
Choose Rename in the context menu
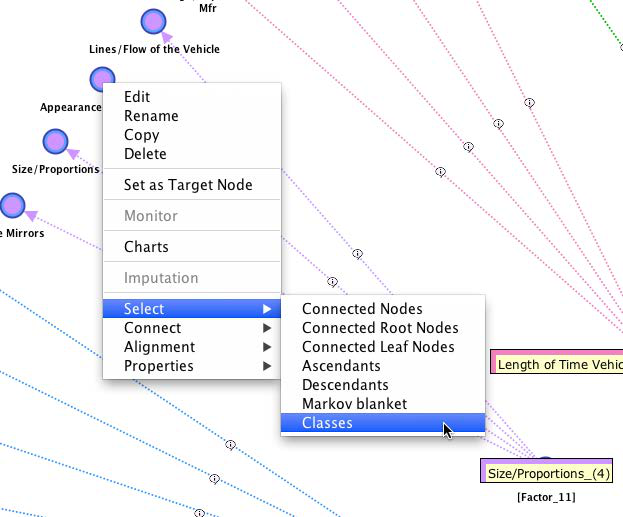click(x=151, y=116)
